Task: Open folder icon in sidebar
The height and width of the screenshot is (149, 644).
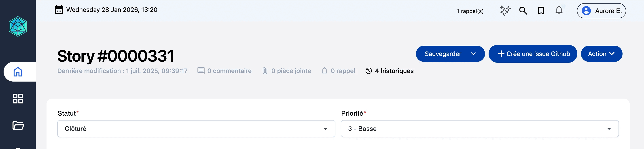Action: [18, 125]
